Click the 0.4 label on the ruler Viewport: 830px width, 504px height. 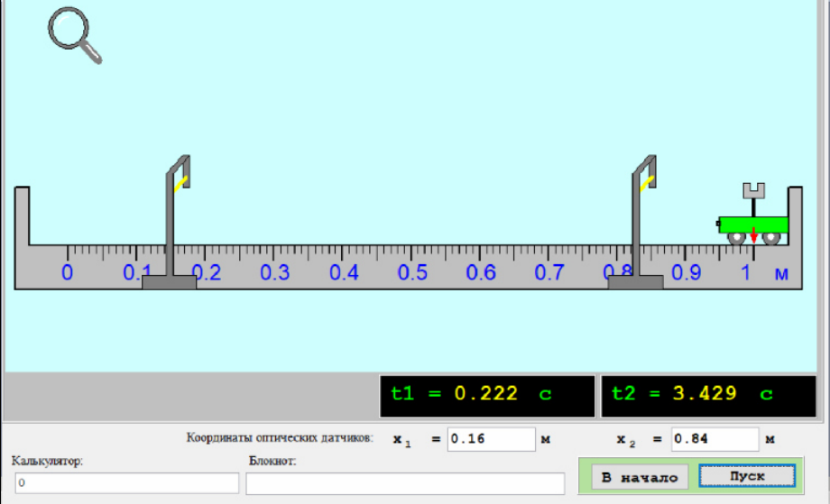(344, 273)
